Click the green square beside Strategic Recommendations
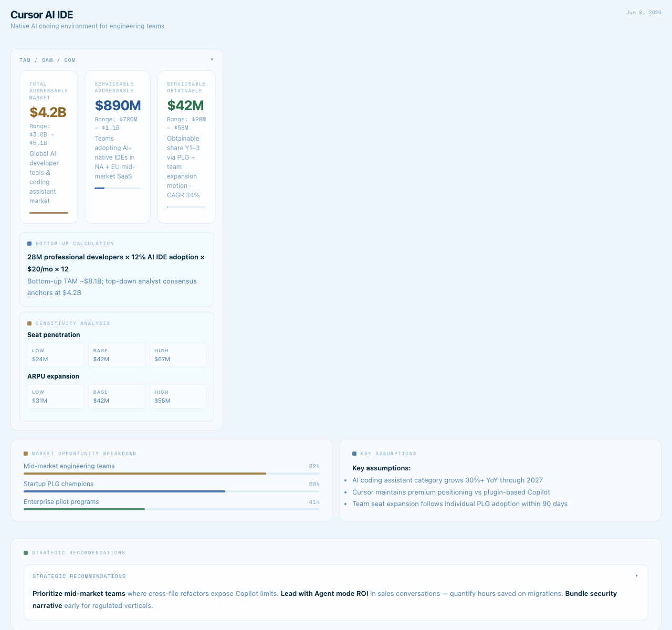 (26, 553)
